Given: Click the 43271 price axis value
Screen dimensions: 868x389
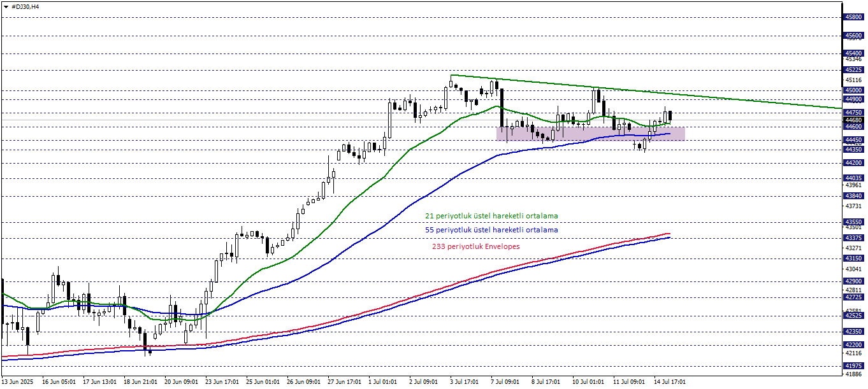Looking at the screenshot, I should coord(853,248).
